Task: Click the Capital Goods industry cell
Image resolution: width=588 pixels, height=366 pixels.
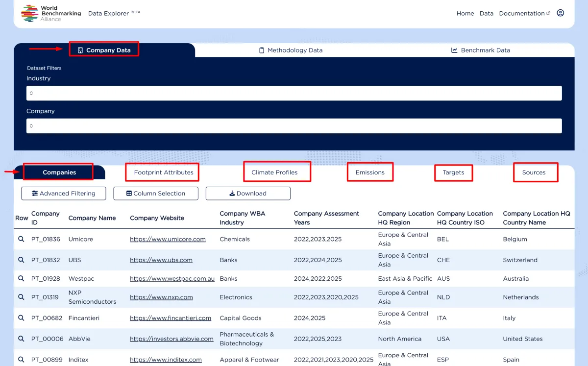Action: point(241,318)
